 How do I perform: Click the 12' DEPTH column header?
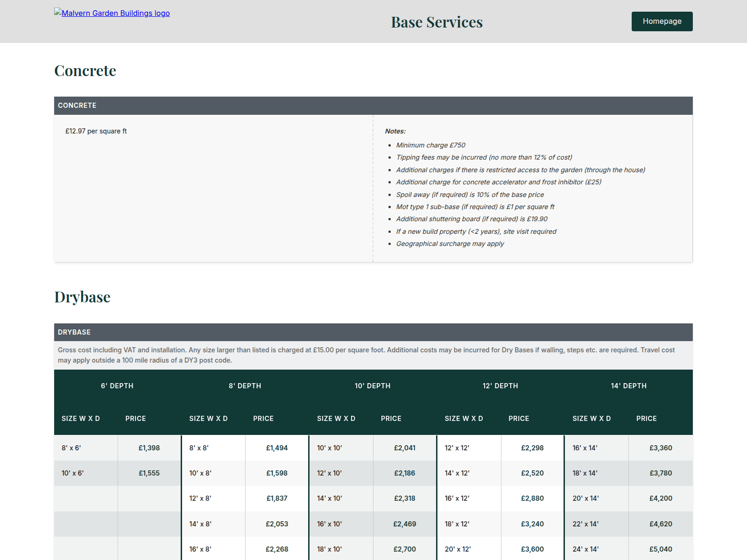pyautogui.click(x=500, y=386)
